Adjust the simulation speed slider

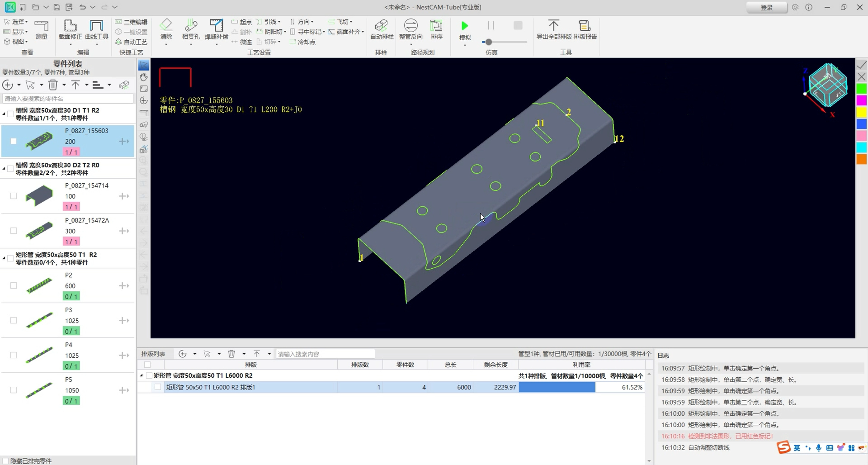[x=488, y=42]
